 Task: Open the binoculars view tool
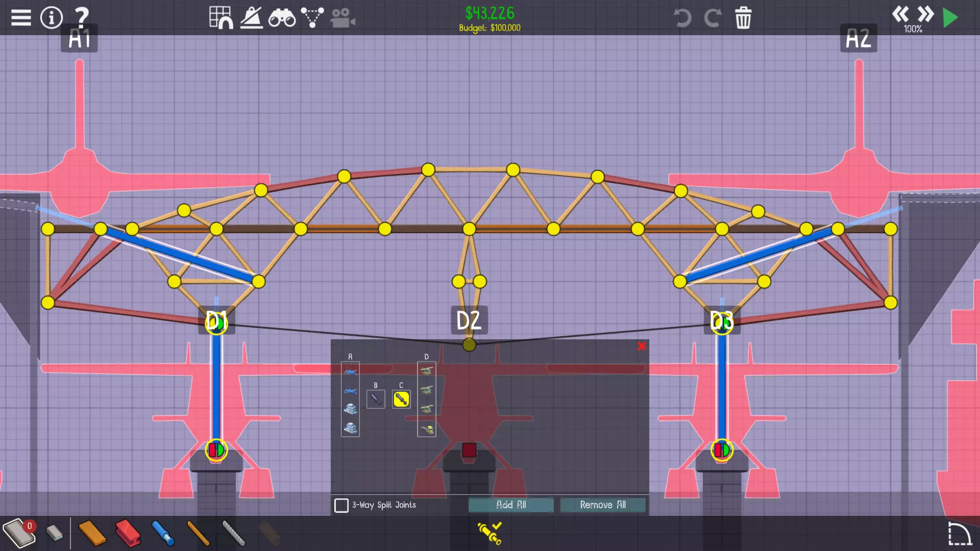point(282,18)
